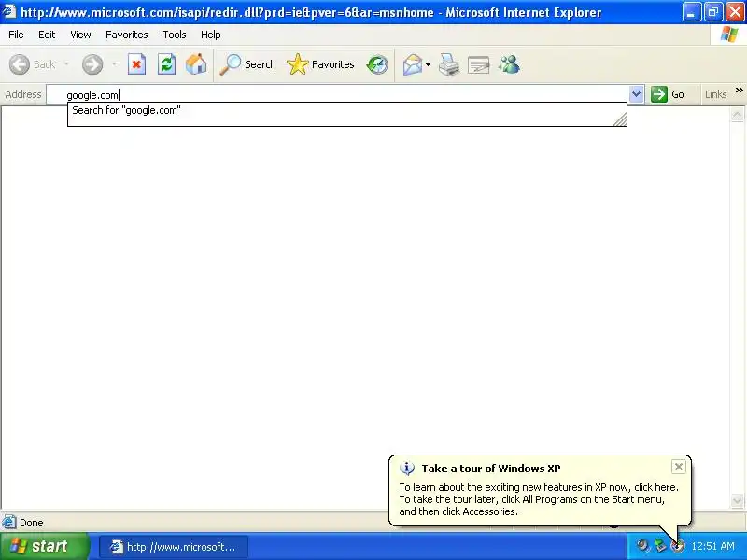Launch Messenger from the toolbar icon
Image resolution: width=747 pixels, height=560 pixels.
[509, 64]
